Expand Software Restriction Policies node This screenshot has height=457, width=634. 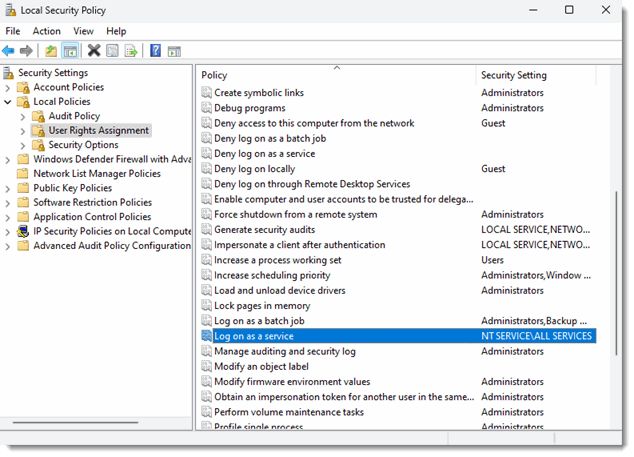(x=8, y=203)
